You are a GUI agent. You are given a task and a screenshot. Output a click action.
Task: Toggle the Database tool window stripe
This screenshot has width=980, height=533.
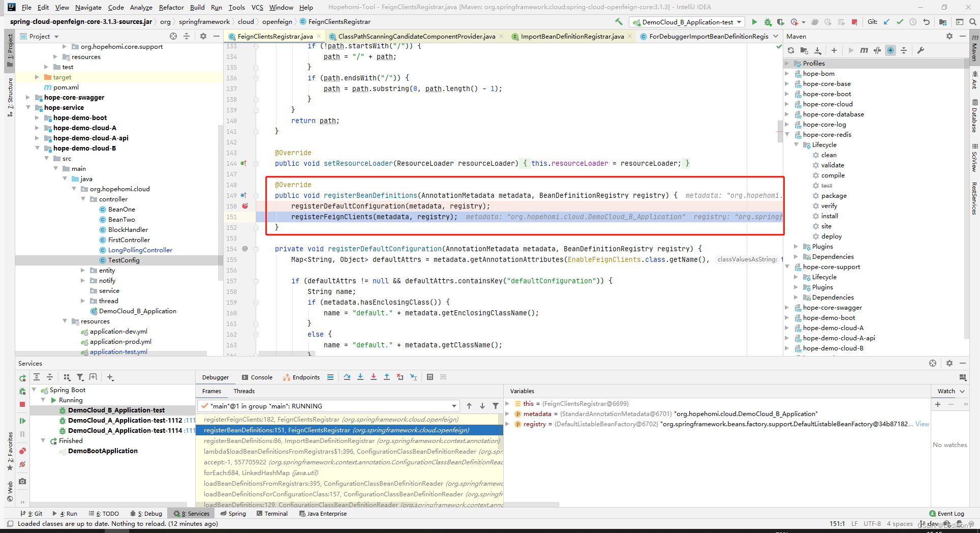pos(974,116)
